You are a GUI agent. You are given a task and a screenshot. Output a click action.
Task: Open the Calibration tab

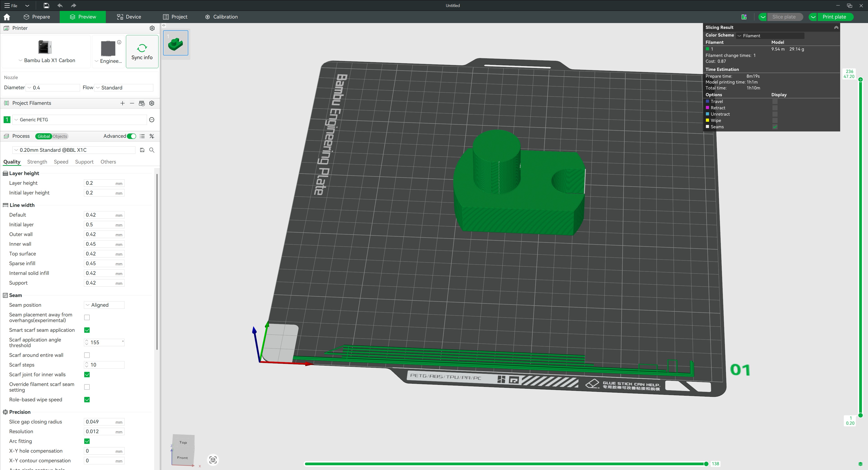221,17
